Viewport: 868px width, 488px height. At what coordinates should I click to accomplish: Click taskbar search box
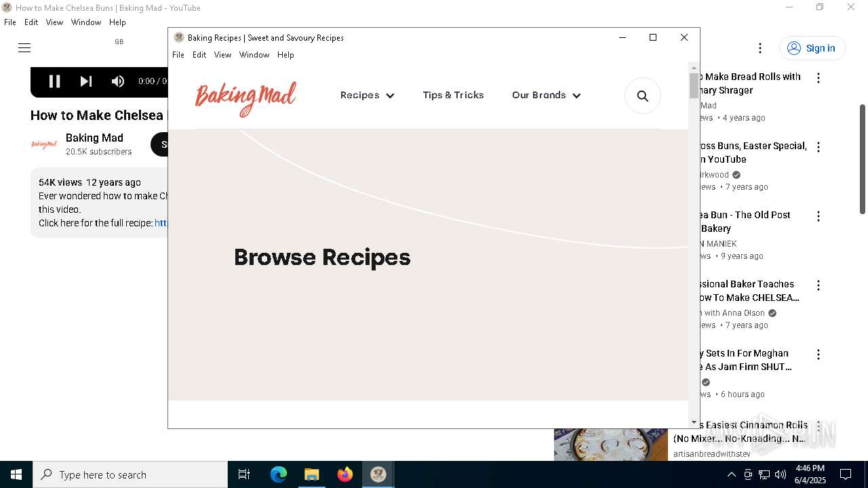(130, 474)
